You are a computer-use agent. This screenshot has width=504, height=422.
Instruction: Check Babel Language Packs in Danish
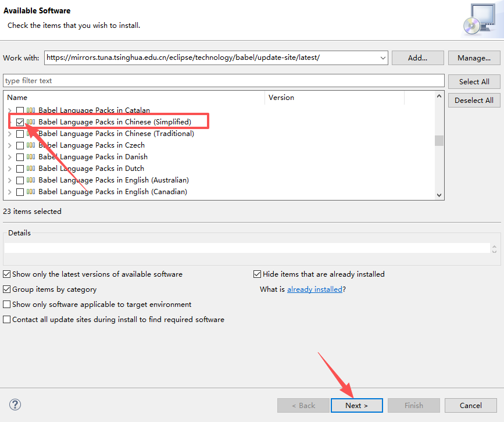[x=20, y=157]
